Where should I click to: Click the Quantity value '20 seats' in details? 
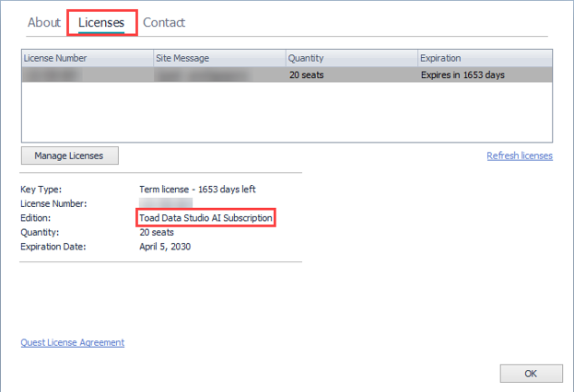pos(157,233)
